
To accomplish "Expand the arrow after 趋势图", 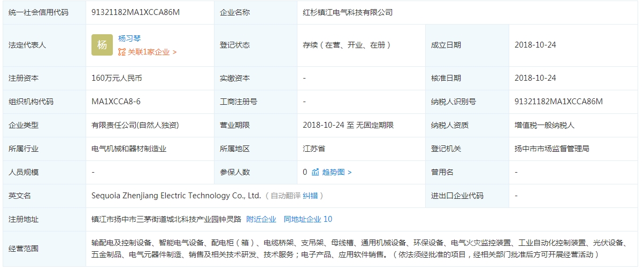I will point(350,172).
